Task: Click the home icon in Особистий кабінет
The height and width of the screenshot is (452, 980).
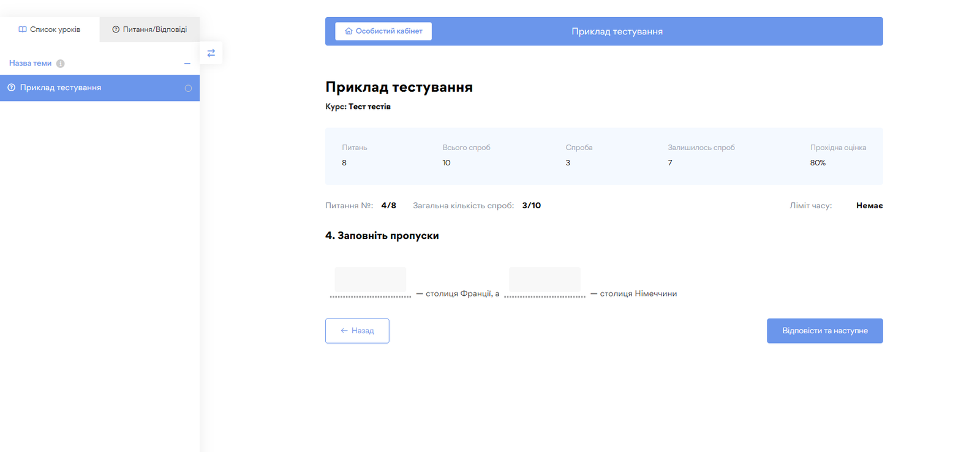Action: click(x=349, y=31)
